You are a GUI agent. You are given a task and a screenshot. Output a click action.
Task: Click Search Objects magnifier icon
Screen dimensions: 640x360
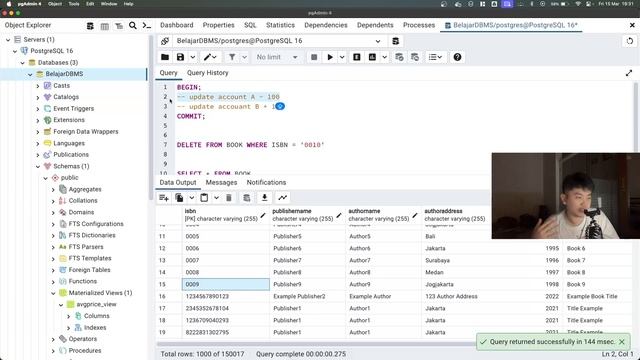coord(133,26)
